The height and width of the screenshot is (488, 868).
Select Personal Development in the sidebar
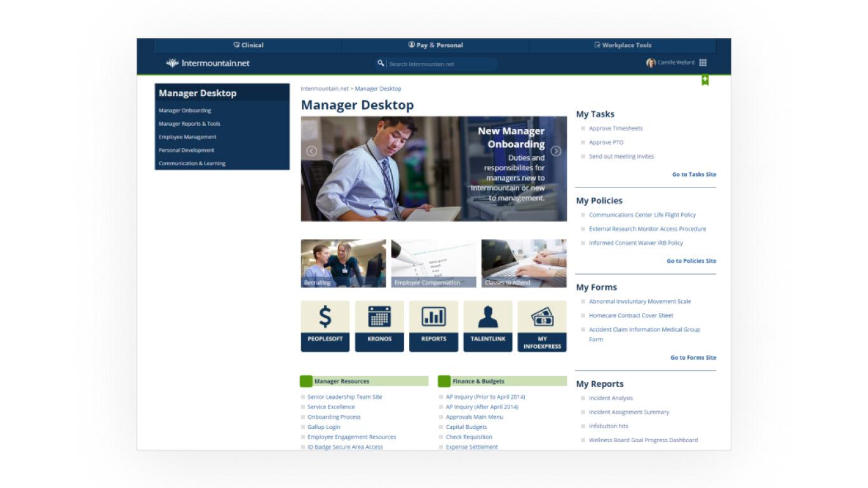click(186, 151)
